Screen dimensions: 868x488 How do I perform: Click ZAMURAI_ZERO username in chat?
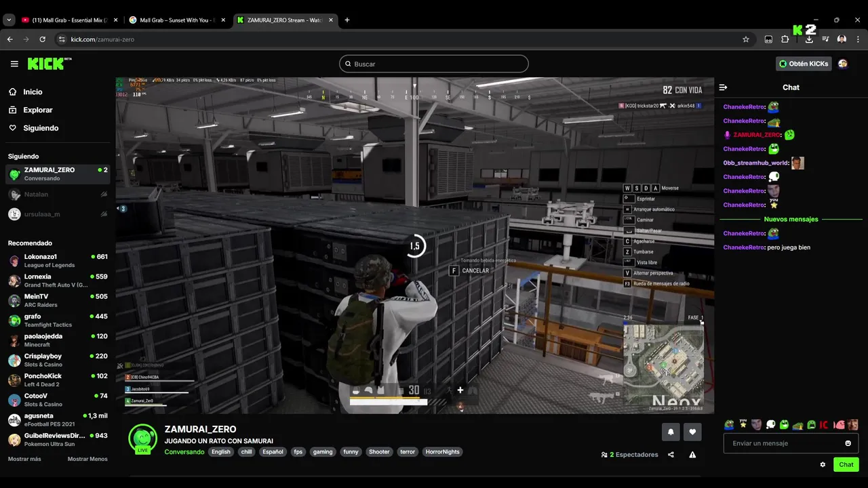(x=757, y=135)
